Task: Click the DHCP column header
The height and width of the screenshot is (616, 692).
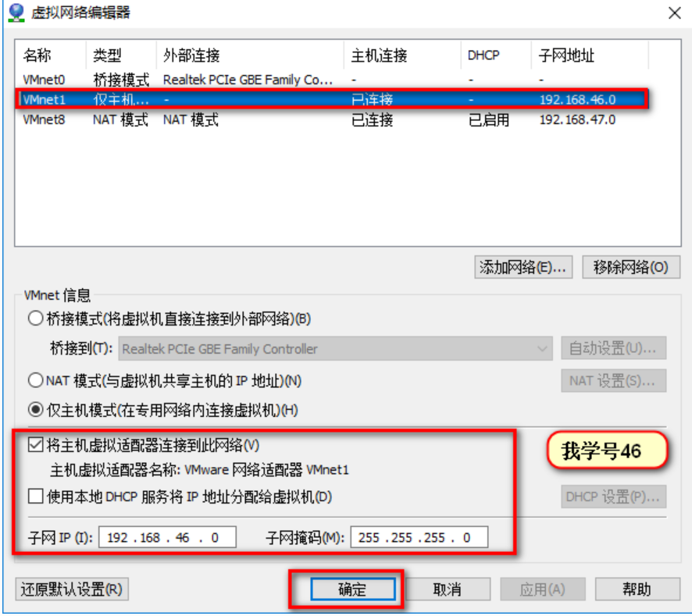Action: click(496, 55)
